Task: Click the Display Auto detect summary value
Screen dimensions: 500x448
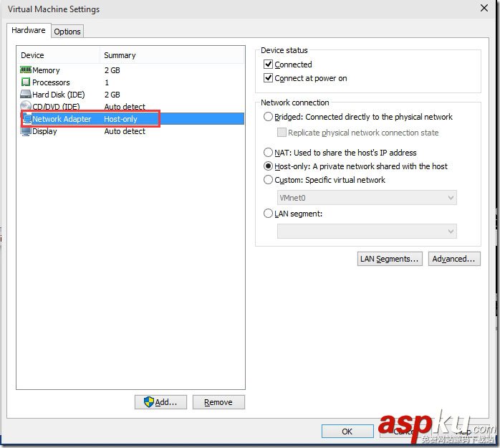Action: [125, 131]
